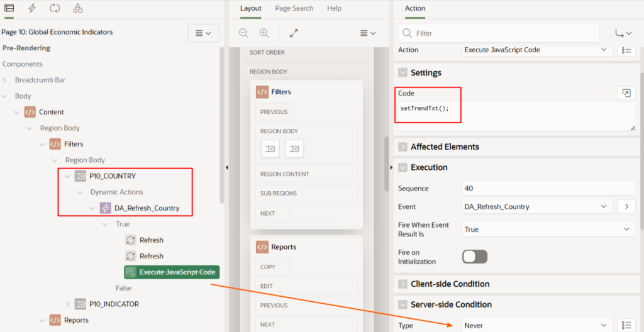
Task: Expand the Affected Elements section
Action: 402,147
